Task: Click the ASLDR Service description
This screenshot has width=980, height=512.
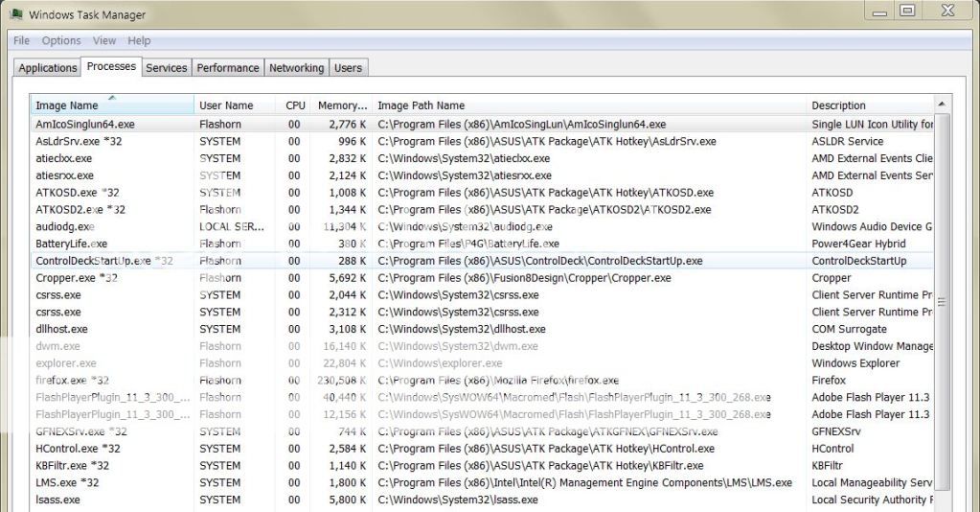Action: (847, 142)
